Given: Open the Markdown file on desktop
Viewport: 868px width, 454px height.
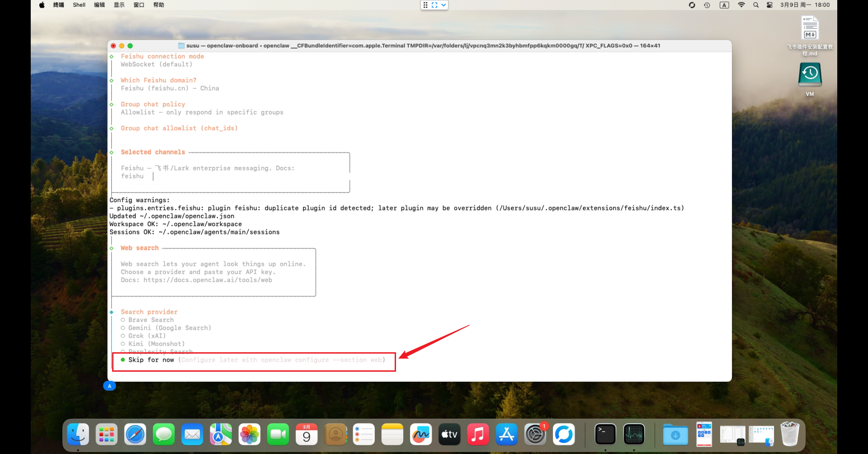Looking at the screenshot, I should 810,29.
